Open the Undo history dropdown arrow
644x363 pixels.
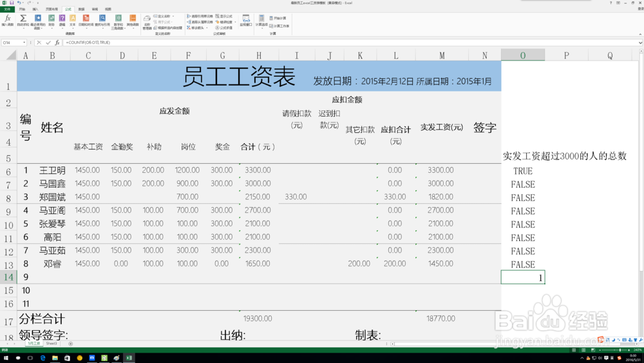(x=22, y=3)
